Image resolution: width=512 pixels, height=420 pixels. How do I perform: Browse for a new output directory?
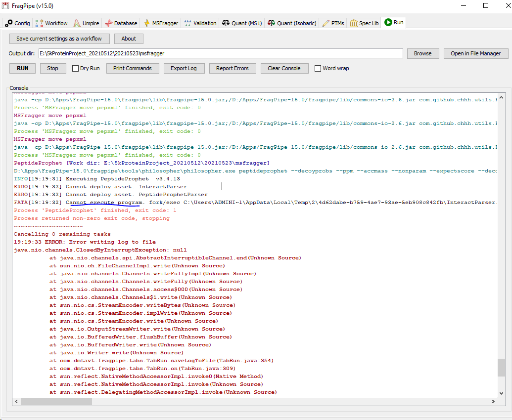422,52
